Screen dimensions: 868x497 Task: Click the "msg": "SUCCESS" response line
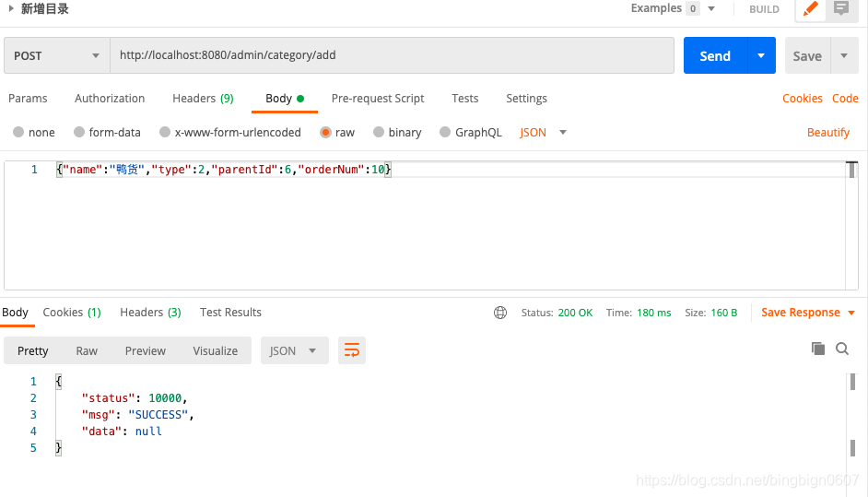pos(137,414)
